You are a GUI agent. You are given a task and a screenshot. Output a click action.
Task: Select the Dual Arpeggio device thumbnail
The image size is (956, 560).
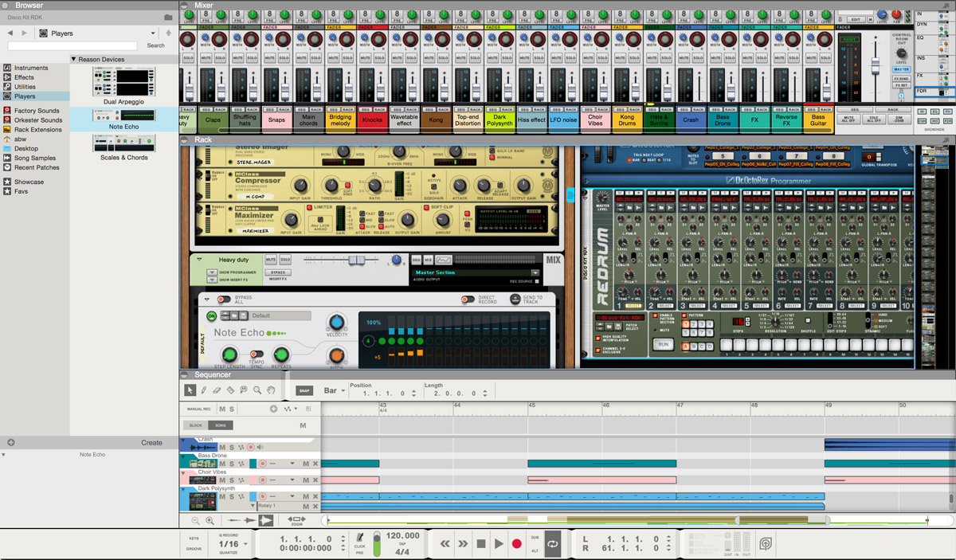tap(123, 81)
